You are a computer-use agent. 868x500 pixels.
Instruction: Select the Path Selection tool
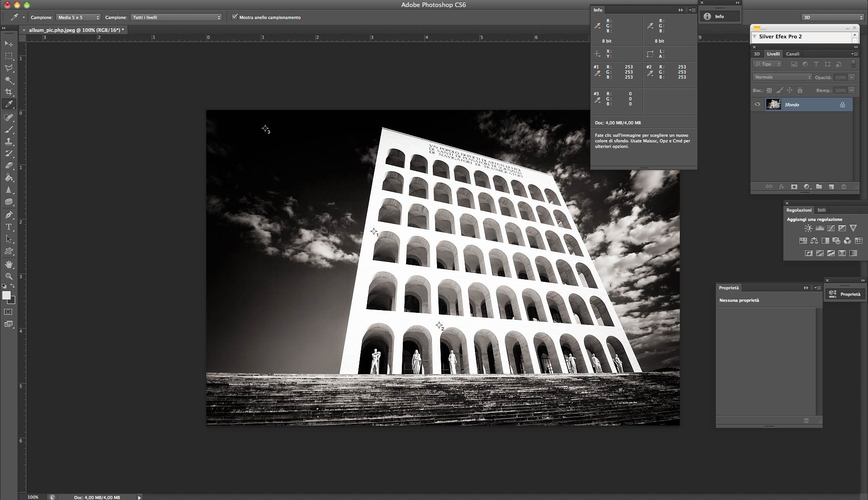(9, 239)
